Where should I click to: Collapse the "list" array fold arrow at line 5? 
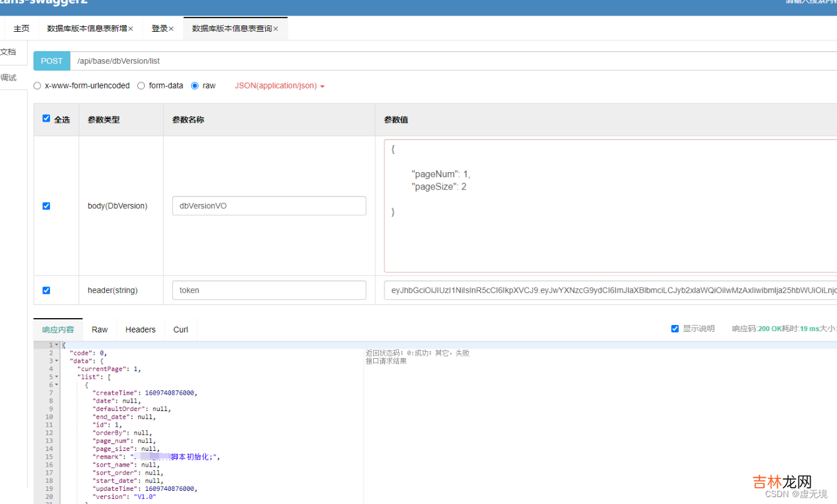(57, 377)
